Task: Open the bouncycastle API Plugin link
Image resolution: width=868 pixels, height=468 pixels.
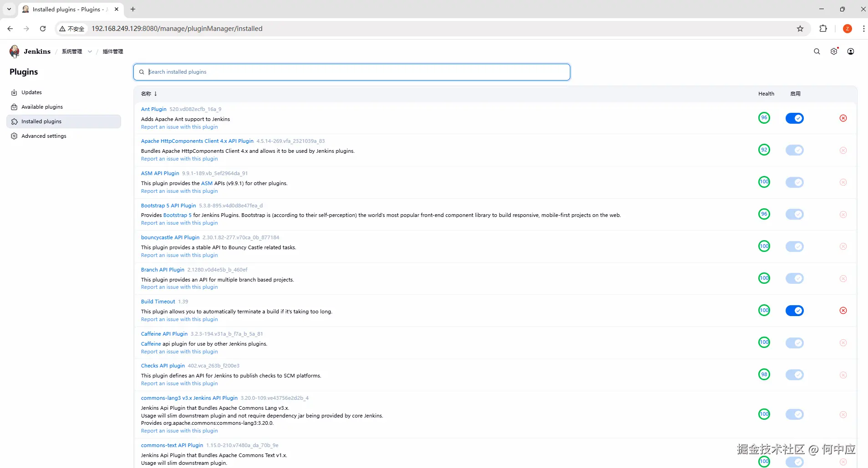Action: tap(170, 237)
